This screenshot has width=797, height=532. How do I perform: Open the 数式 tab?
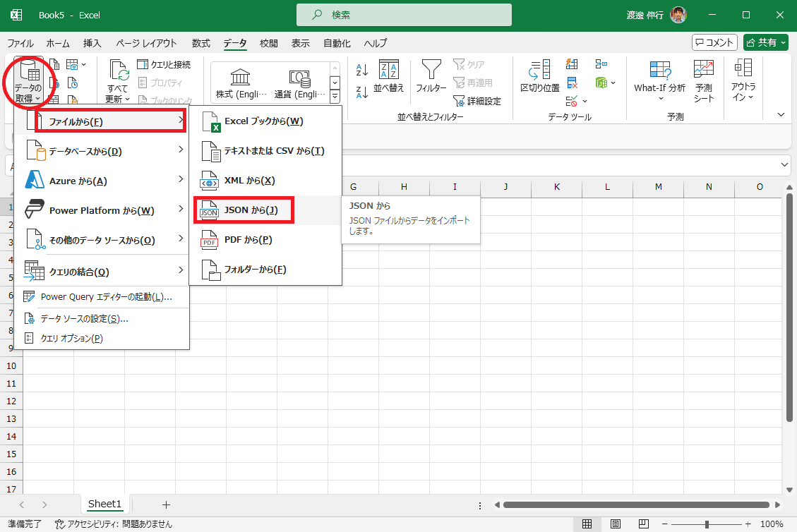(200, 43)
